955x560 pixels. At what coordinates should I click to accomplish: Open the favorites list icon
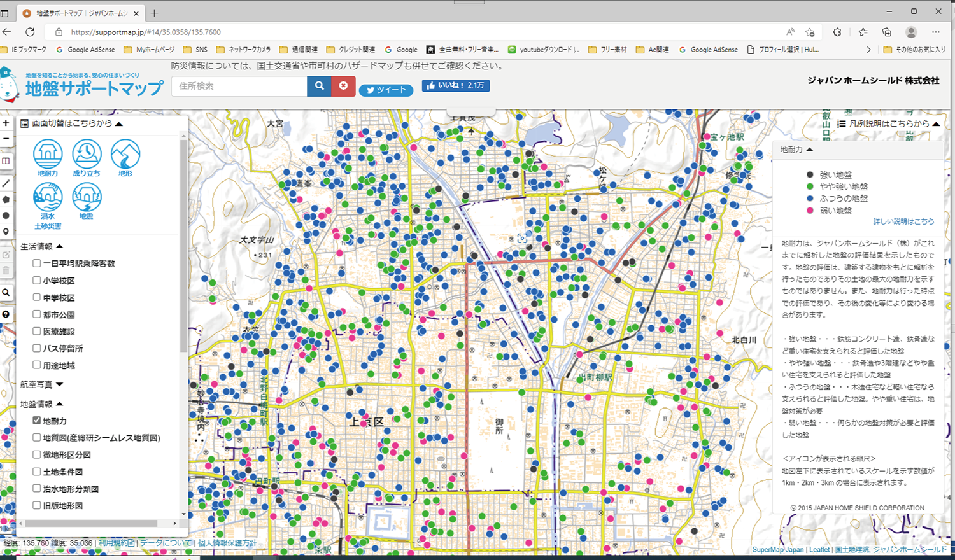click(x=863, y=32)
